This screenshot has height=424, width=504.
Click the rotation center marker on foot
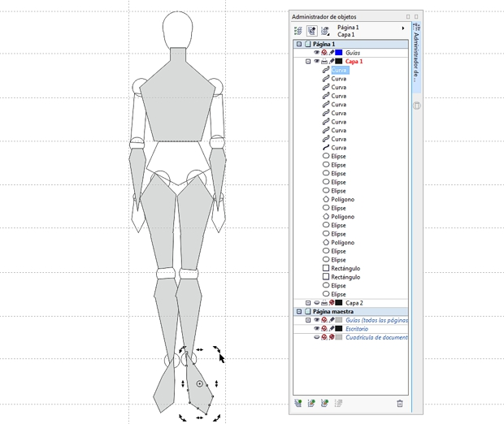pyautogui.click(x=200, y=384)
